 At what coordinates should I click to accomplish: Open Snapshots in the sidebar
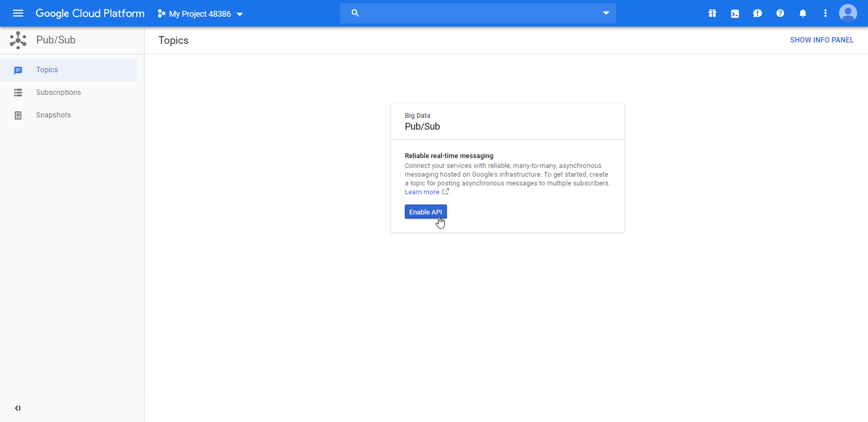[68, 115]
